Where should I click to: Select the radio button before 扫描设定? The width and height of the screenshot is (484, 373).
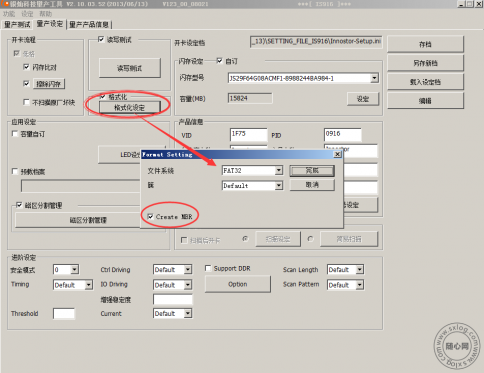click(245, 239)
